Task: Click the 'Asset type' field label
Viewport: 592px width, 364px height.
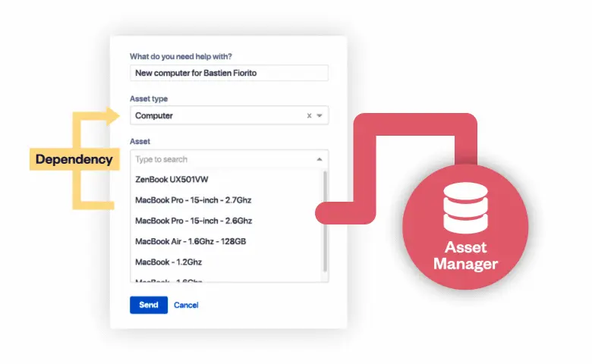Action: [x=149, y=99]
